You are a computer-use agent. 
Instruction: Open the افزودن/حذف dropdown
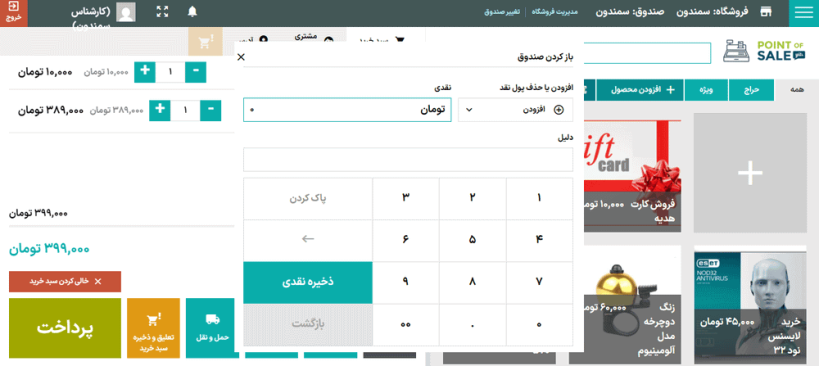tap(515, 110)
